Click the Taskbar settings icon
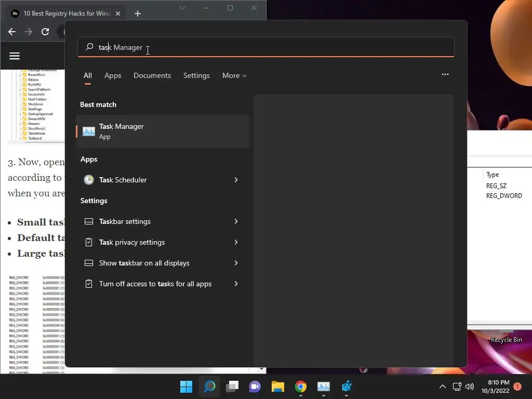This screenshot has width=532, height=399. pos(89,221)
